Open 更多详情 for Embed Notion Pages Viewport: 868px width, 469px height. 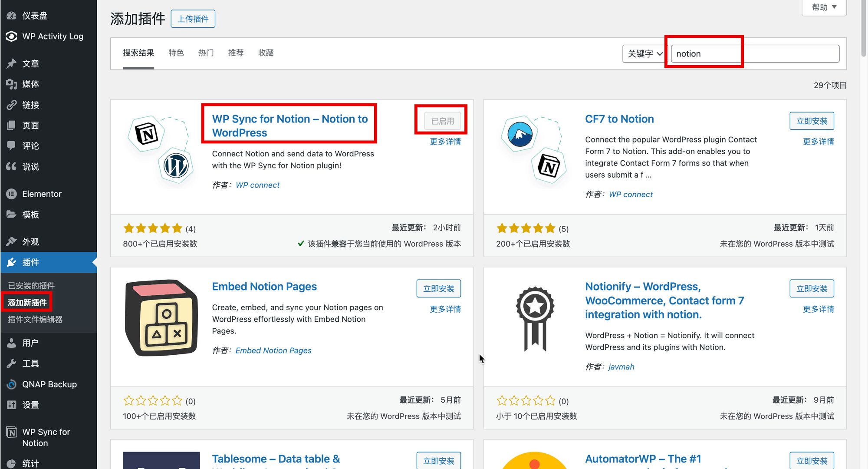tap(445, 309)
